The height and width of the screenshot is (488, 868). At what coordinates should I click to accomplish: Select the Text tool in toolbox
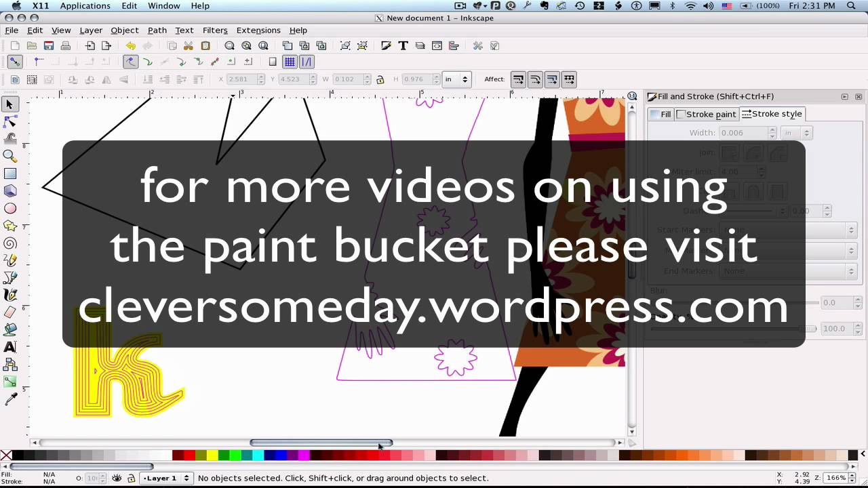point(9,347)
